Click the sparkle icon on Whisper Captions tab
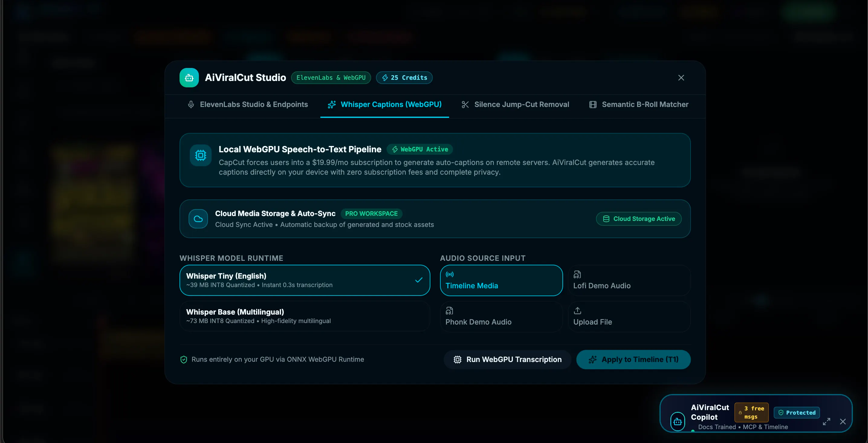Image resolution: width=868 pixels, height=443 pixels. [x=332, y=105]
